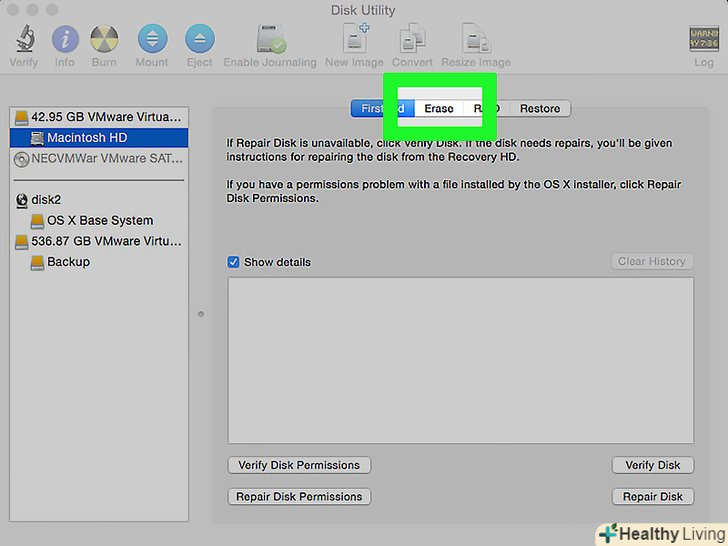
Task: Click the sidebar splitter handle dot
Action: click(x=201, y=314)
